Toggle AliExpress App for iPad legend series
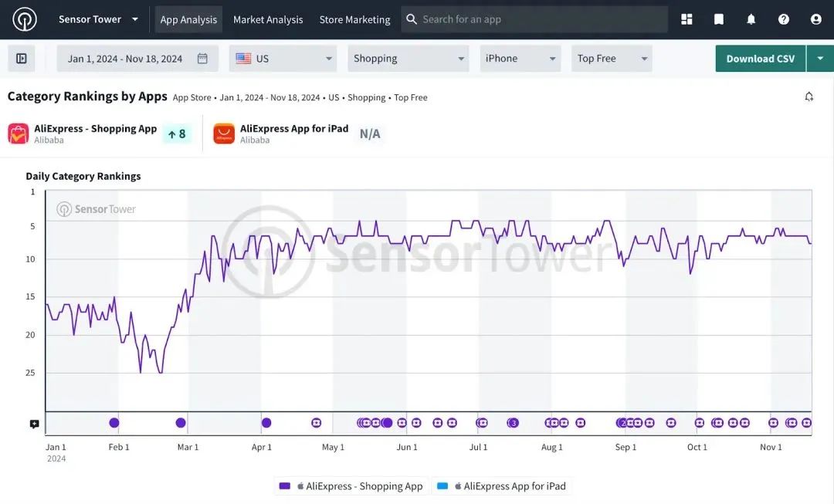 point(502,486)
